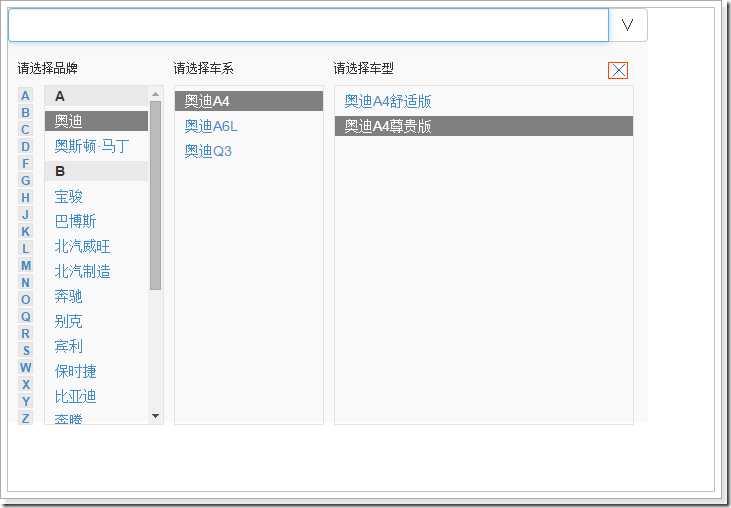
Task: Jump to letter M in the brand index
Action: tap(25, 266)
